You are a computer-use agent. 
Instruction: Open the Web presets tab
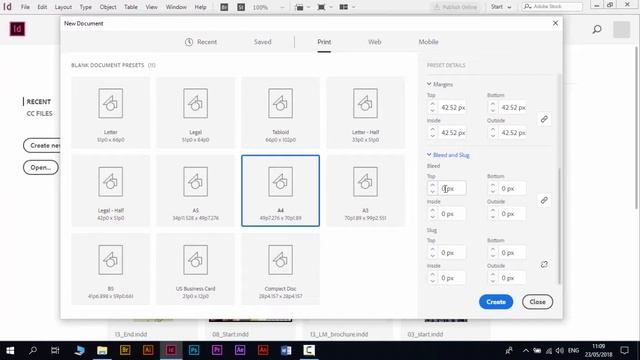pyautogui.click(x=374, y=42)
